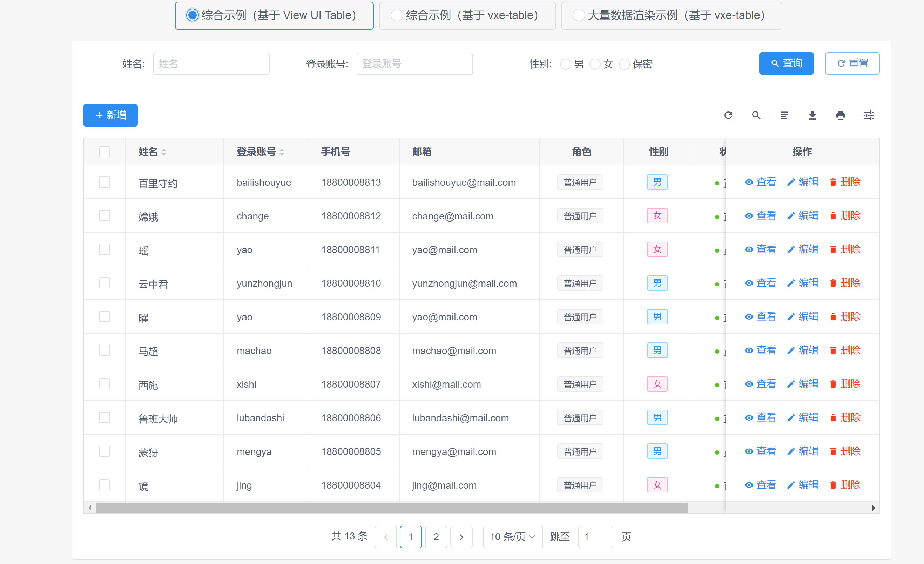Click the name 蒙犽
This screenshot has height=564, width=924.
[x=148, y=453]
